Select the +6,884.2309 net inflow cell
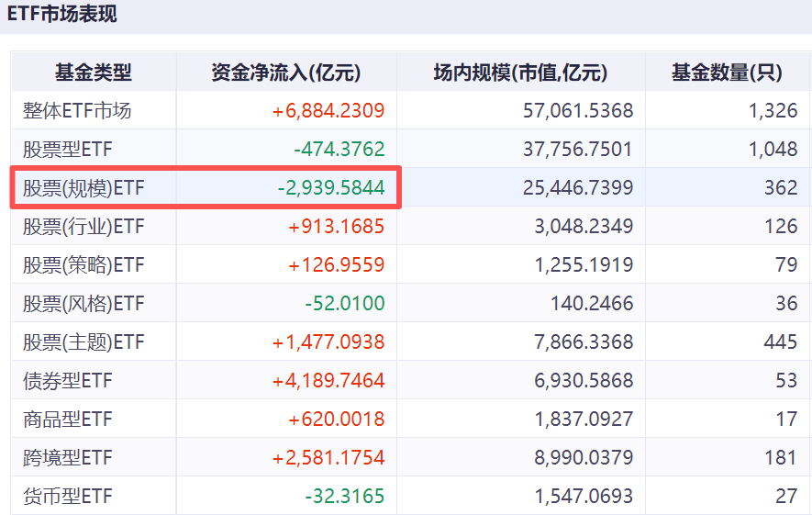This screenshot has height=515, width=812. pyautogui.click(x=328, y=111)
